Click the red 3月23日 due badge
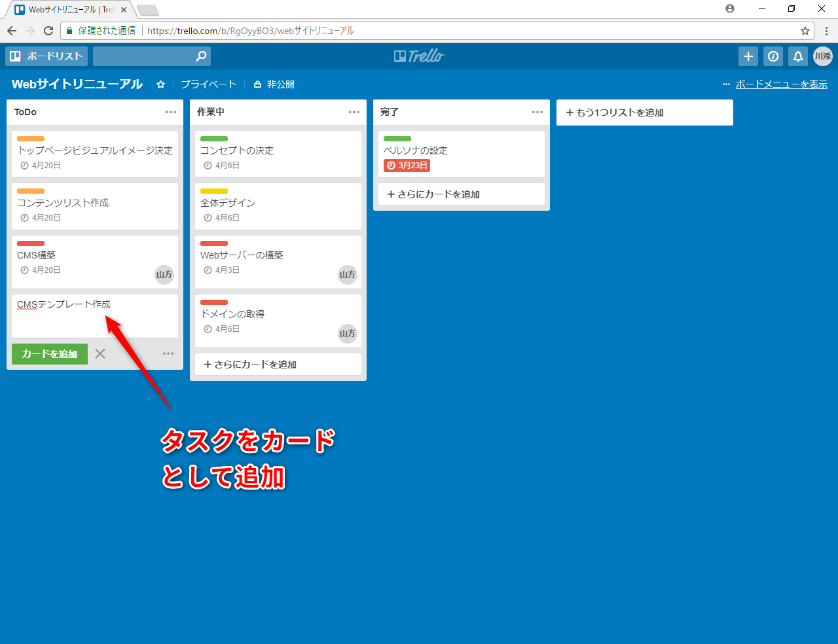This screenshot has width=838, height=644. pos(407,166)
